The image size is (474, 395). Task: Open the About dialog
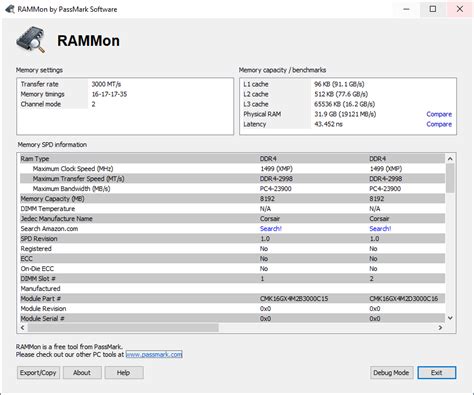[82, 373]
